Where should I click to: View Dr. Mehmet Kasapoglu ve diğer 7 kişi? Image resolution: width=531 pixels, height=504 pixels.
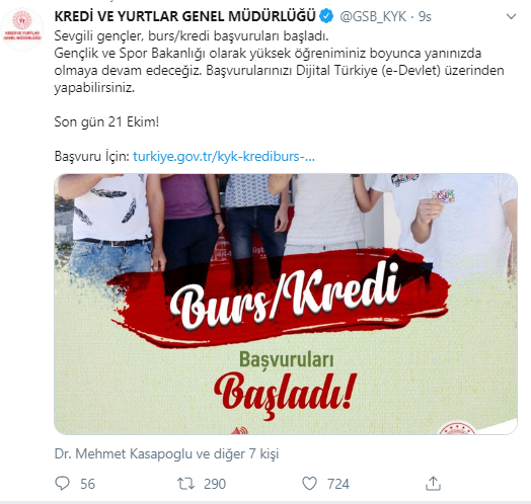167,454
